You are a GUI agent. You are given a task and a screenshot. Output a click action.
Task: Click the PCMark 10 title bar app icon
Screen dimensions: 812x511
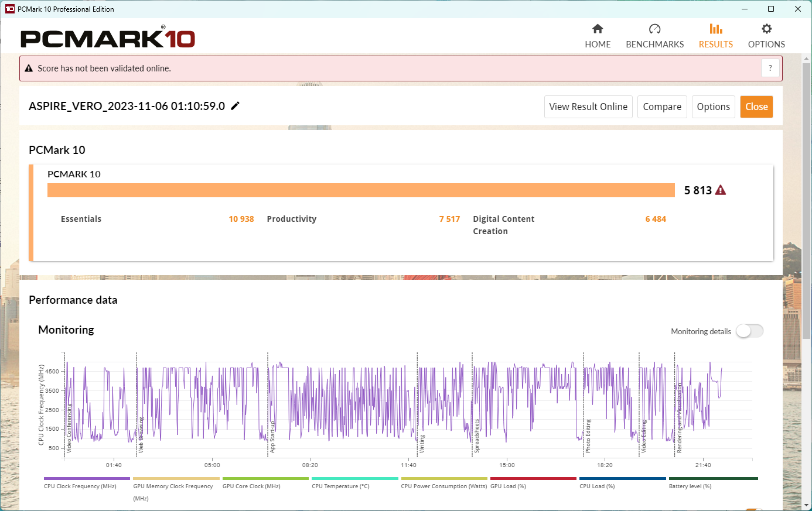pos(9,9)
